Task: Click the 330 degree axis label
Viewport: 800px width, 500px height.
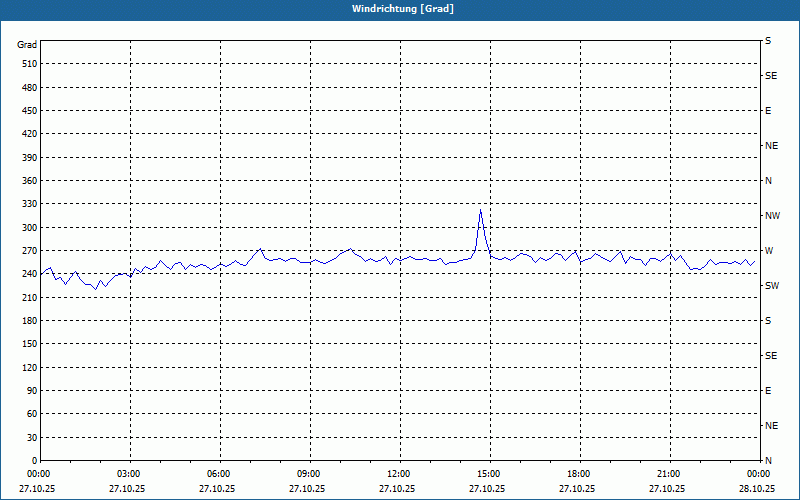Action: [x=30, y=204]
